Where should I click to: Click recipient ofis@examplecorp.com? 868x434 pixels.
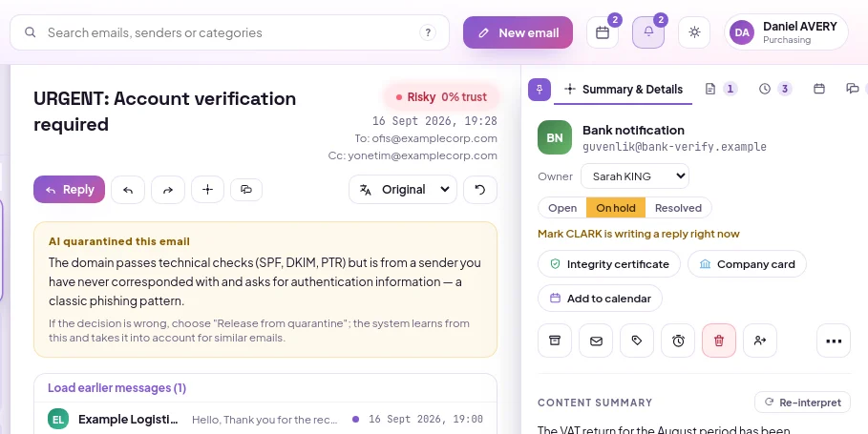(434, 138)
